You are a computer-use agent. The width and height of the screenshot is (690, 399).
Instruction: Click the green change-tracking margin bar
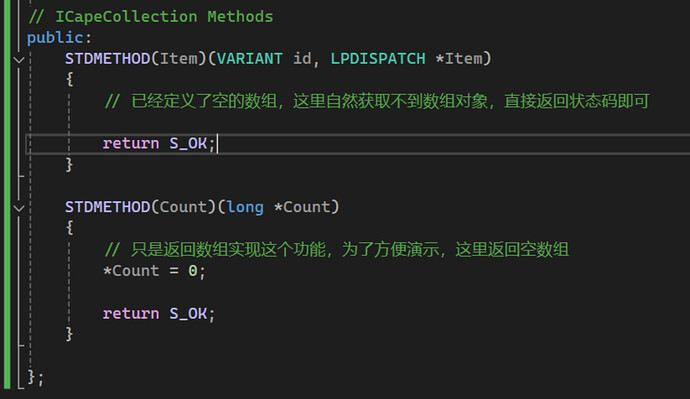tap(7, 194)
